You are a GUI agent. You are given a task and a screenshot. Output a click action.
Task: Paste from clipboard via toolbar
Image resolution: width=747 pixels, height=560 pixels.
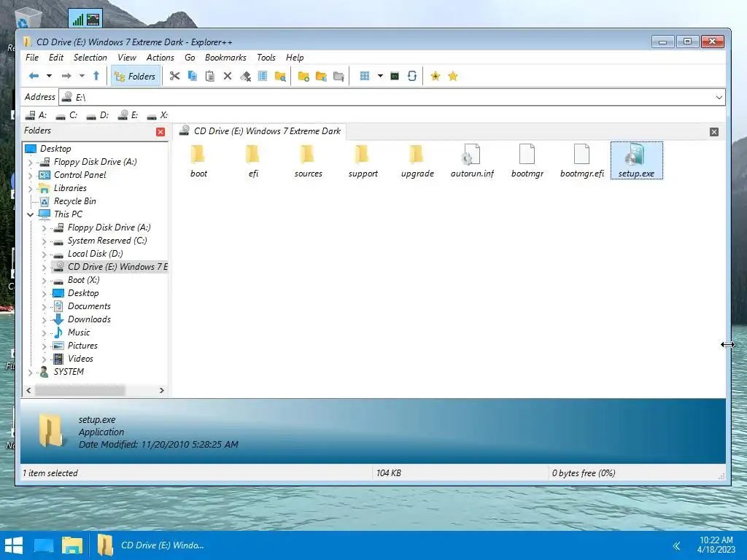(209, 76)
